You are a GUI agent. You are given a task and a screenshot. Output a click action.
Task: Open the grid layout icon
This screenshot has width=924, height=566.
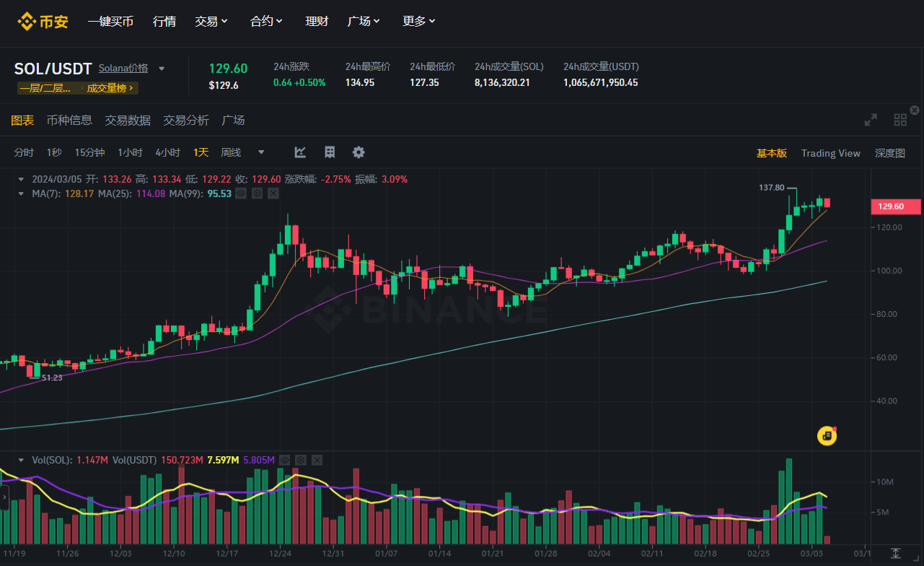pos(900,120)
